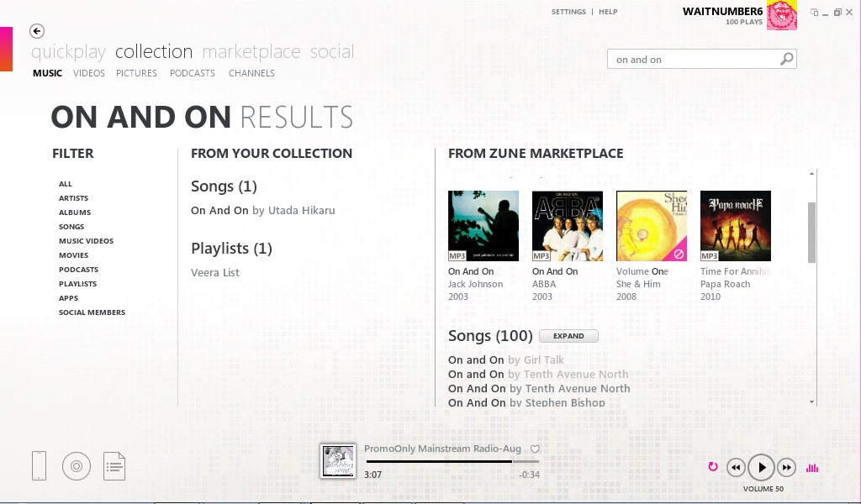Filter results by PODCASTS

78,270
